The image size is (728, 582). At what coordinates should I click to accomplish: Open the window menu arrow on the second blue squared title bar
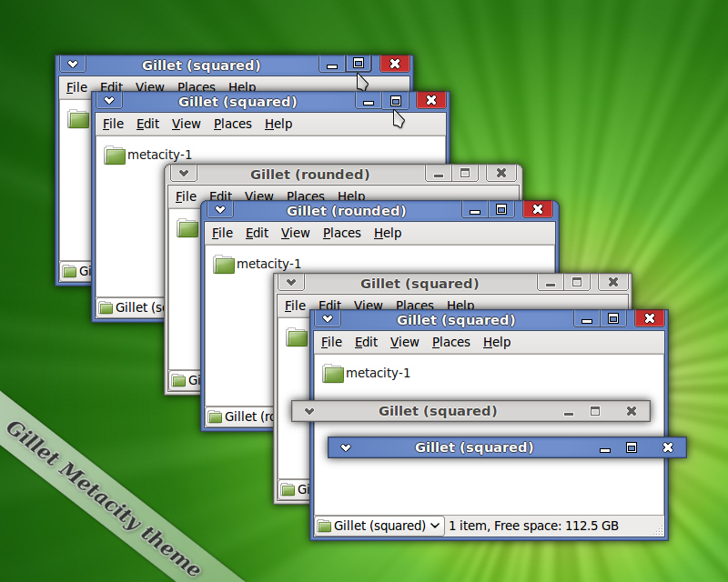pyautogui.click(x=109, y=100)
